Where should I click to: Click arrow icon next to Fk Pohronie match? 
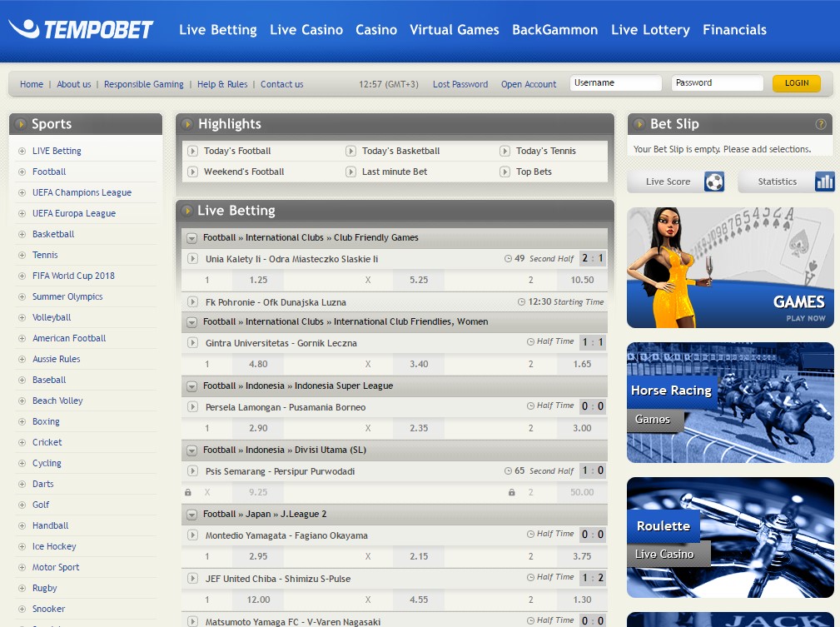tap(192, 302)
